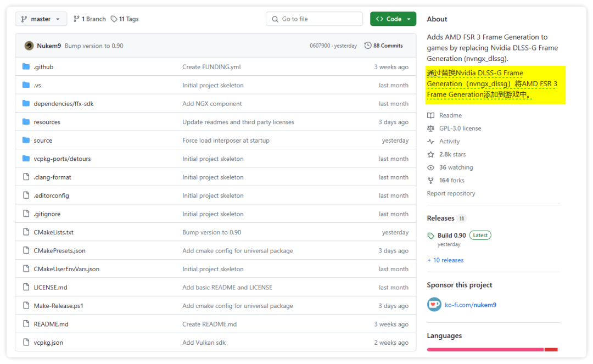This screenshot has width=593, height=364.
Task: Click the branch icon beside 1 Branch
Action: click(x=77, y=19)
